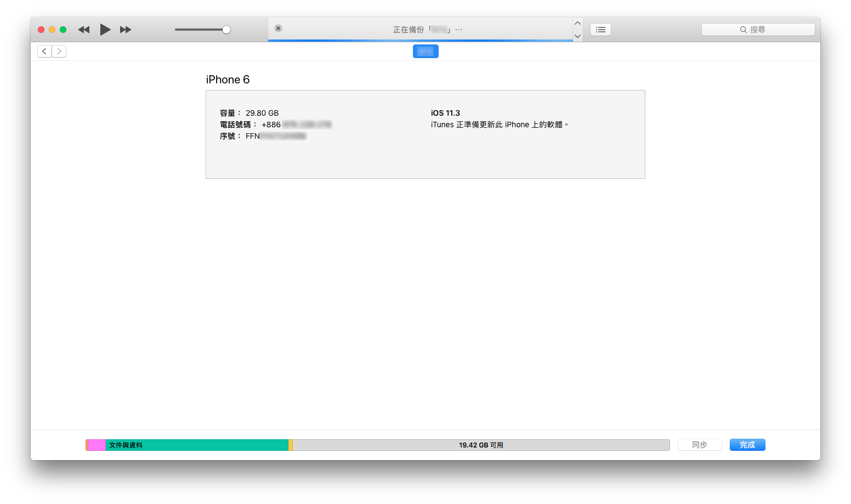
Task: Click the yellow storage segment
Action: pos(291,445)
